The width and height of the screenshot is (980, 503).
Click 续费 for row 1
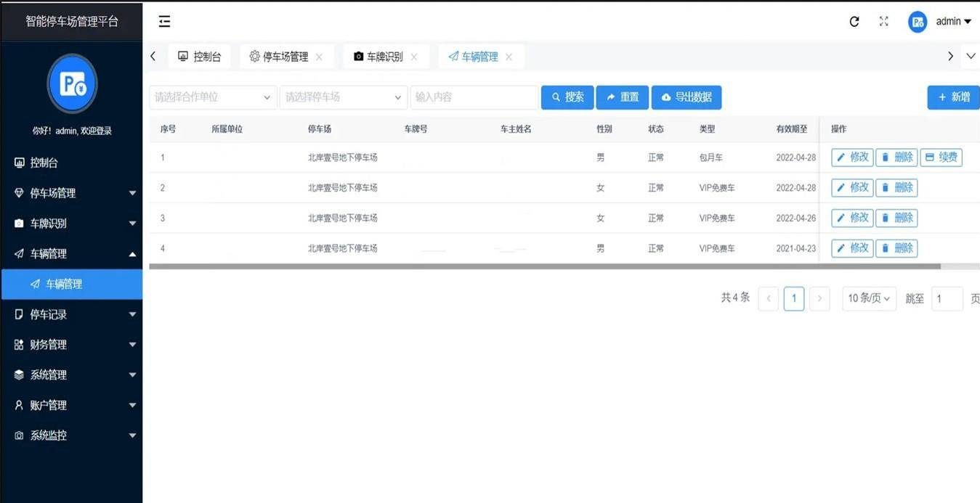(941, 158)
